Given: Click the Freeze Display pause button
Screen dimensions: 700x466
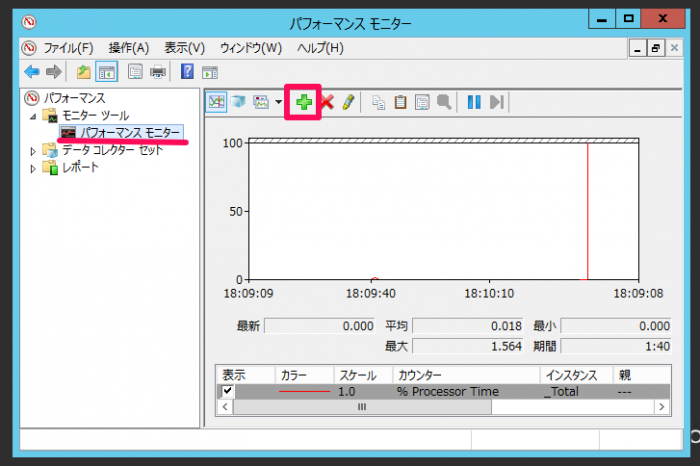Looking at the screenshot, I should tap(474, 102).
